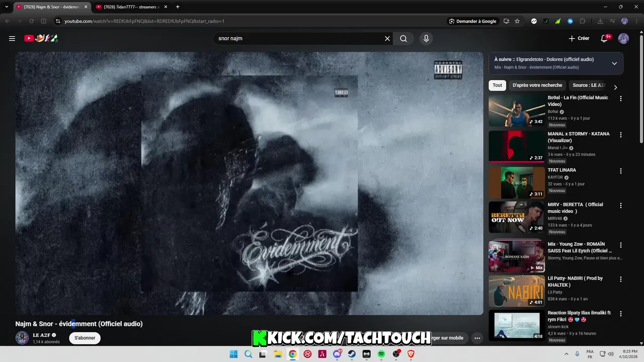Open Discord from the taskbar
This screenshot has height=362, width=644.
[x=337, y=354]
